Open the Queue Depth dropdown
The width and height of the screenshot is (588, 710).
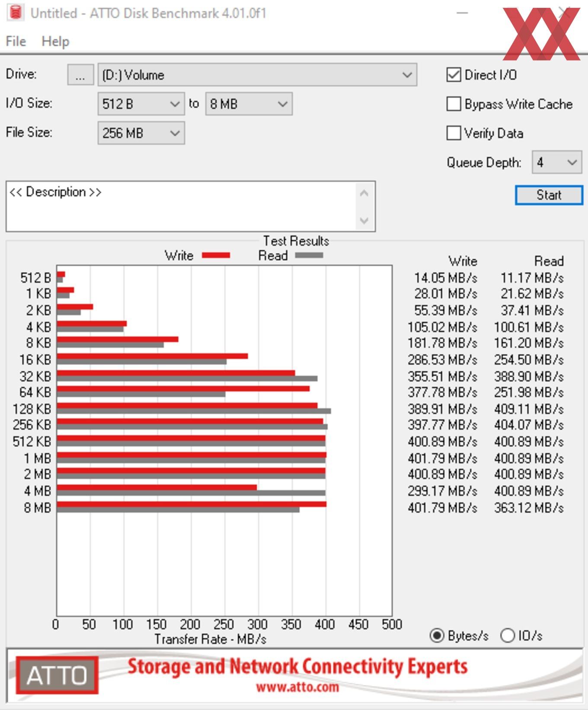coord(557,162)
